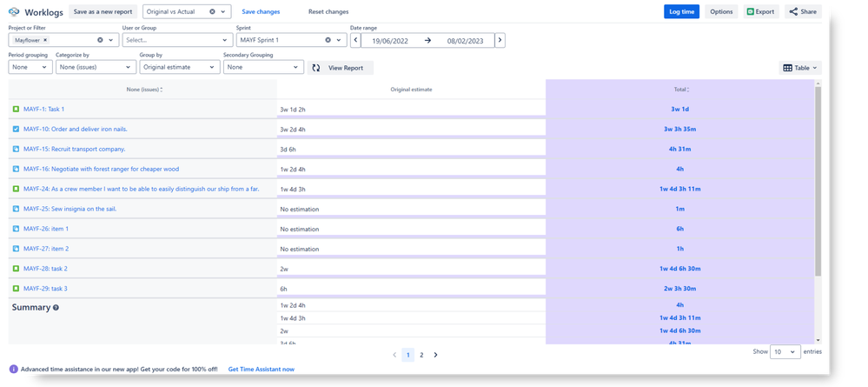
Task: Go to next date range arrow
Action: [x=500, y=40]
